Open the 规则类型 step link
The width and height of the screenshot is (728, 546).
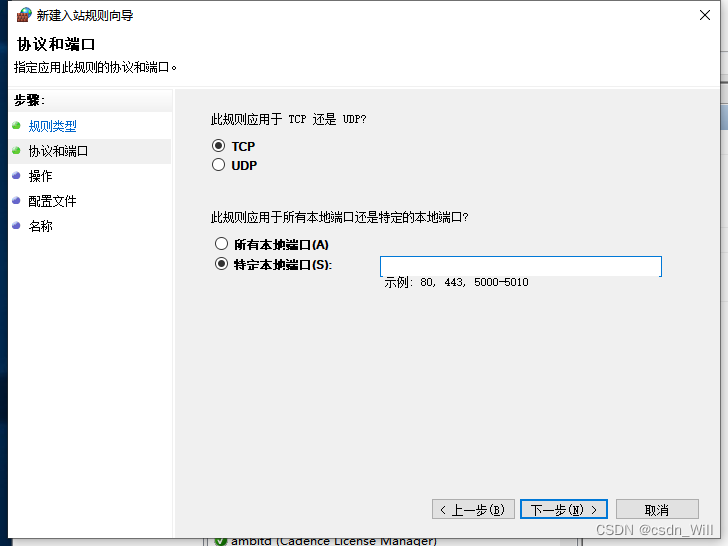(x=52, y=126)
